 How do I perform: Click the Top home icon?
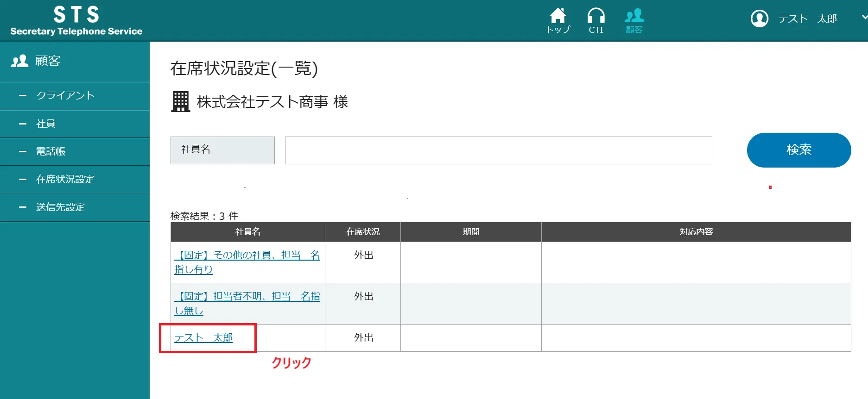[558, 17]
